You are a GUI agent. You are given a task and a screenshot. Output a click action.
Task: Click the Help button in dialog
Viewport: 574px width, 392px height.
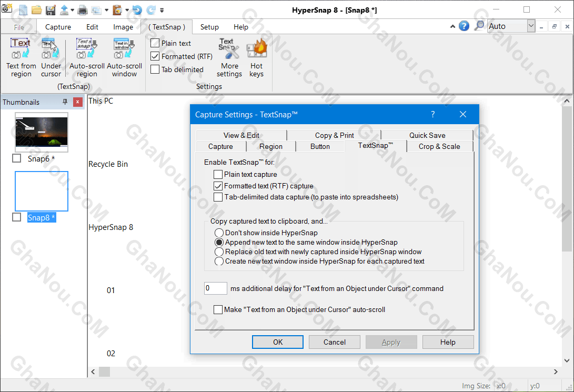coord(448,342)
